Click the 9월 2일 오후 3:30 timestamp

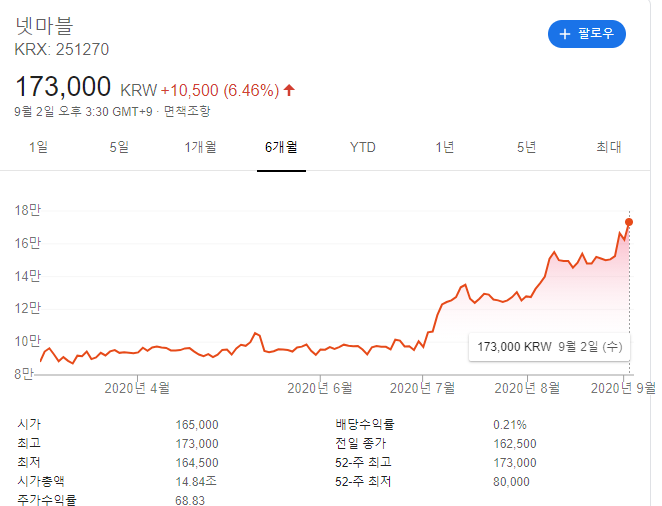[83, 111]
